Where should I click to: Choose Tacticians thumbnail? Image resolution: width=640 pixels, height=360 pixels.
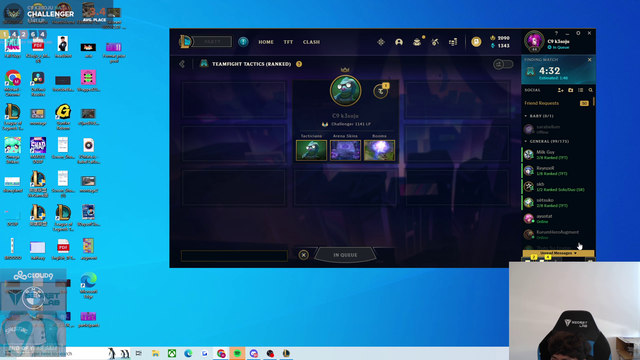point(311,150)
